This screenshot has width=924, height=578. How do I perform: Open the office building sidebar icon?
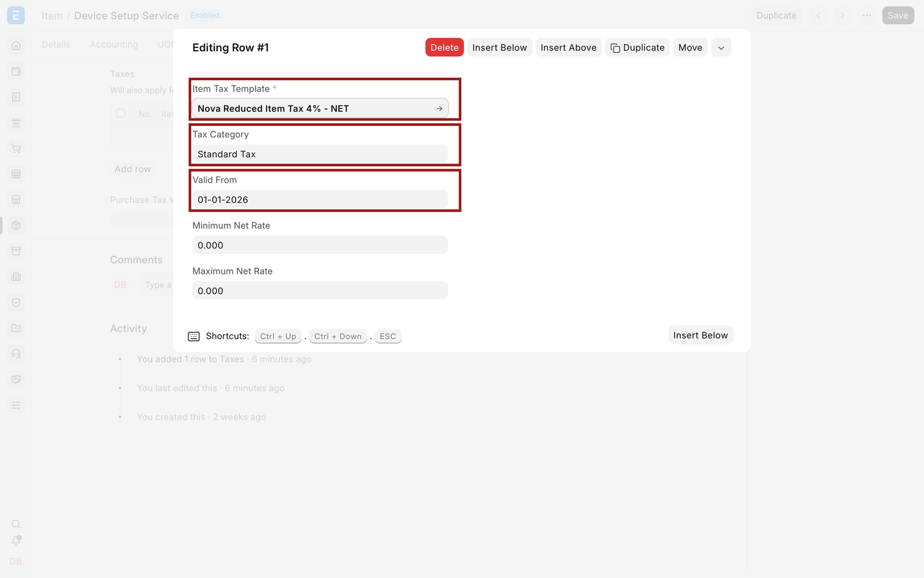[x=16, y=277]
